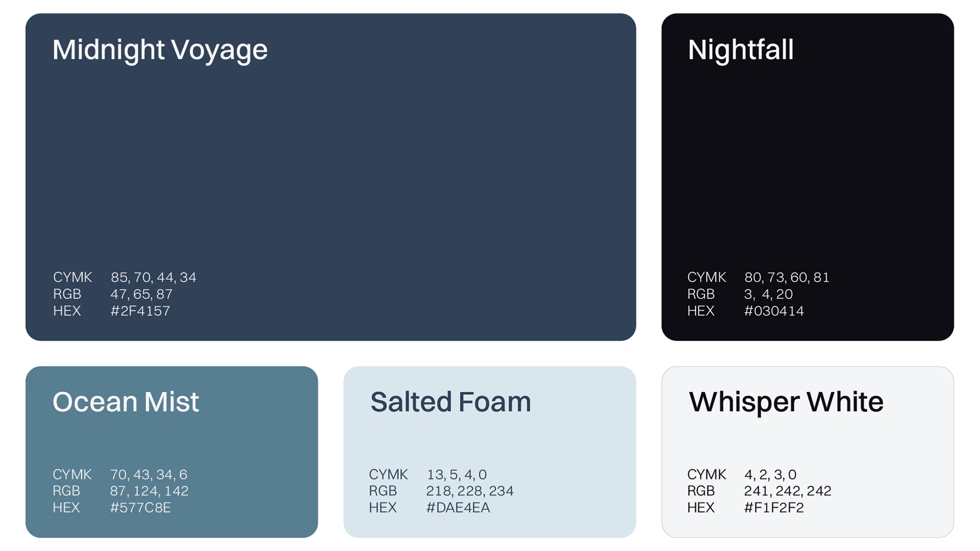Click the CYMK value 70, 43, 34, 6
980x551 pixels.
[149, 474]
